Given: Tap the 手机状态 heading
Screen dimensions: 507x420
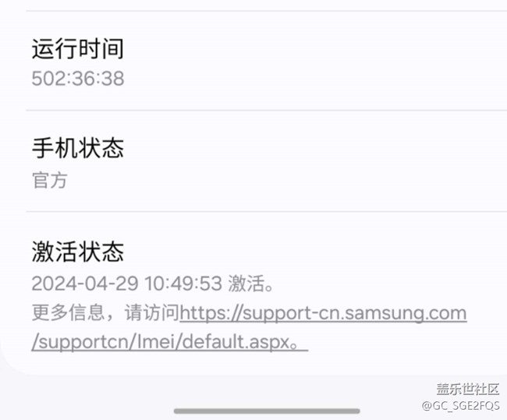Looking at the screenshot, I should point(77,148).
